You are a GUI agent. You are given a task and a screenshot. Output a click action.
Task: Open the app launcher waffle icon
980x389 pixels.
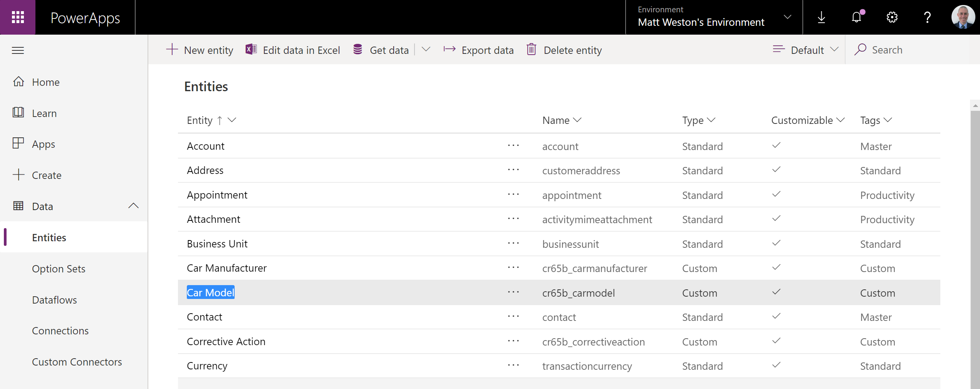18,17
